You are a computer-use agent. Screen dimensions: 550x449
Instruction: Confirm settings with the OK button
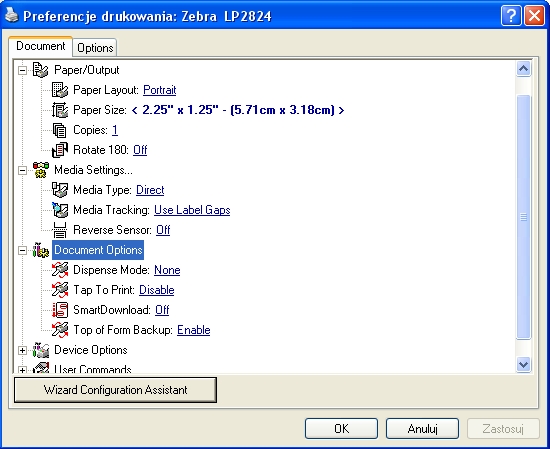[341, 429]
